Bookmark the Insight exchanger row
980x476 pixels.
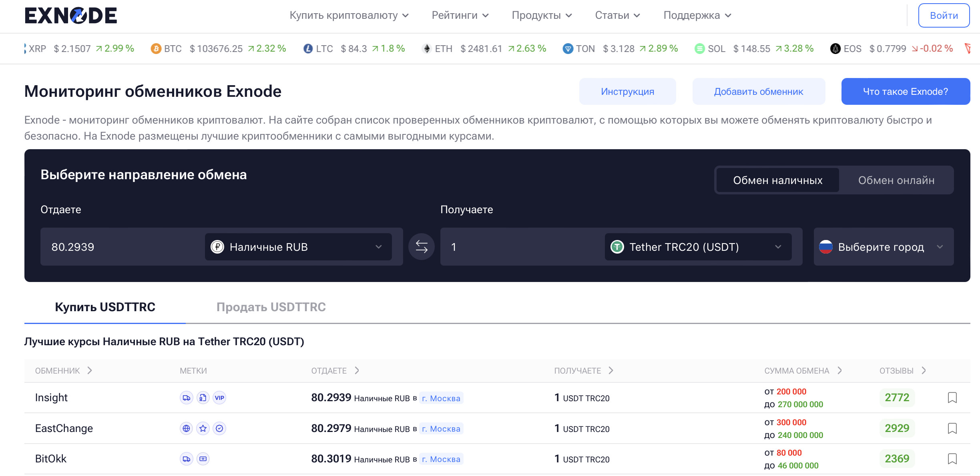952,398
